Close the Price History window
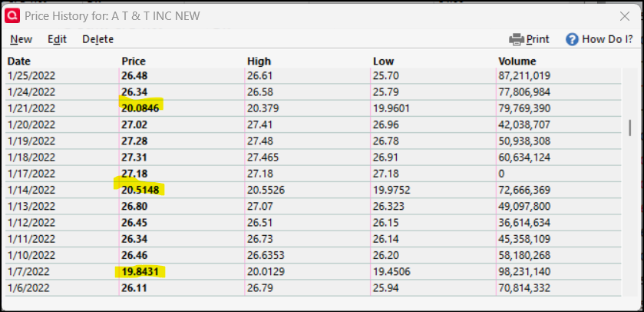Screen dimensions: 644x312 [x=625, y=16]
